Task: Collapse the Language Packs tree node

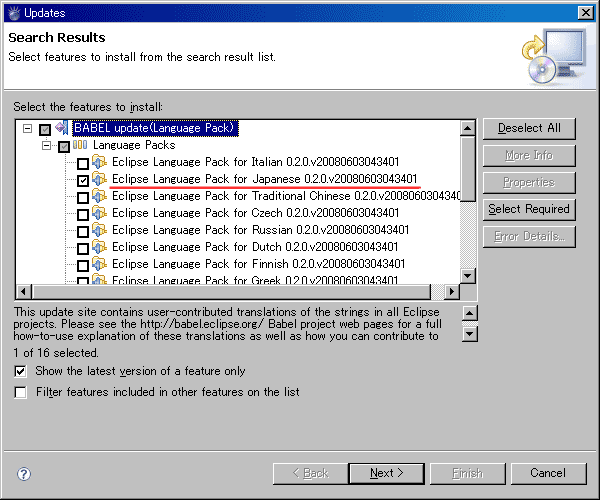Action: tap(46, 145)
